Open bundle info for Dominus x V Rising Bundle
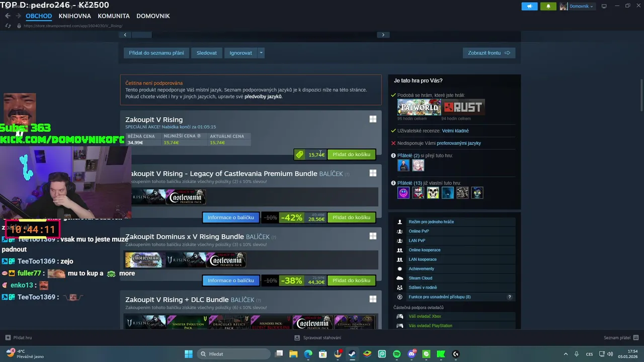Screen dimensions: 644x362 (x=231, y=281)
